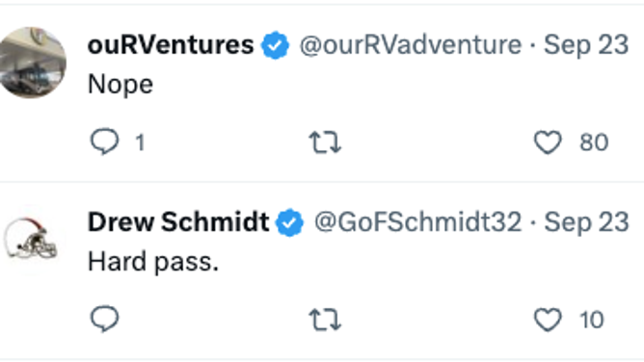This screenshot has width=644, height=362.
Task: Open Drew Schmidt's helmet avatar
Action: click(31, 240)
